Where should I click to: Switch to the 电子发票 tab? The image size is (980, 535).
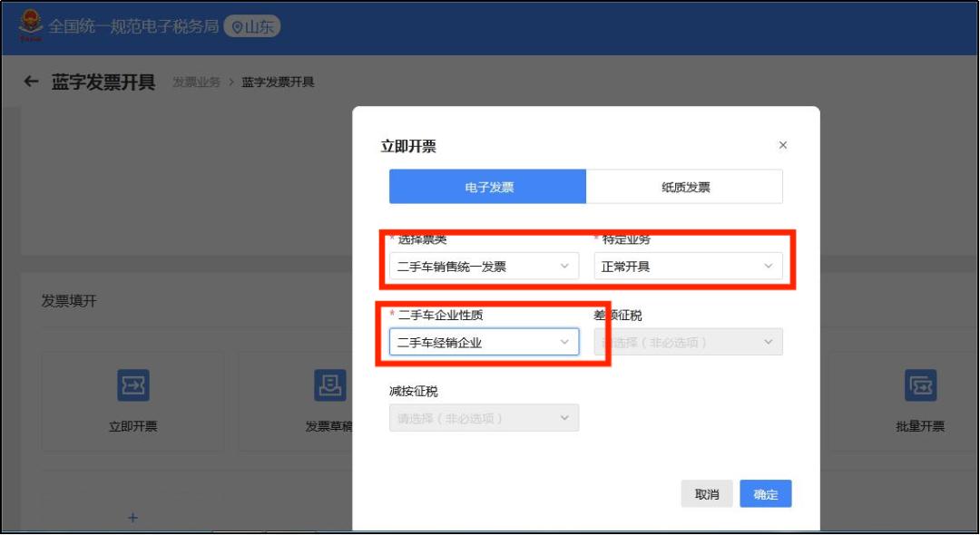tap(487, 187)
